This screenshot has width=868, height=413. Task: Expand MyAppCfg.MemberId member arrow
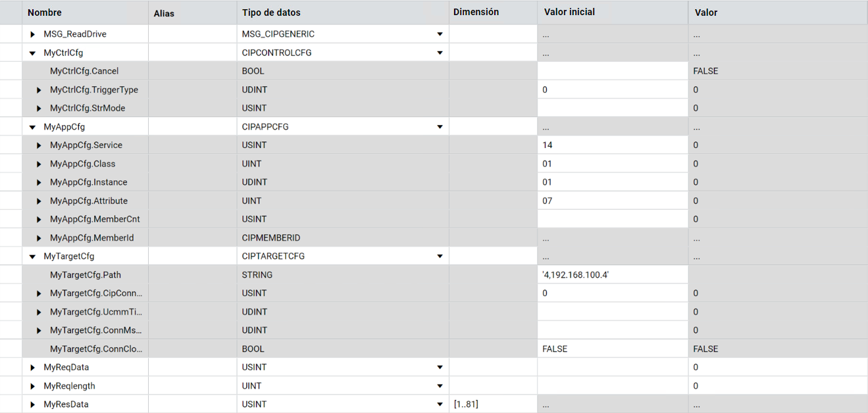point(39,238)
